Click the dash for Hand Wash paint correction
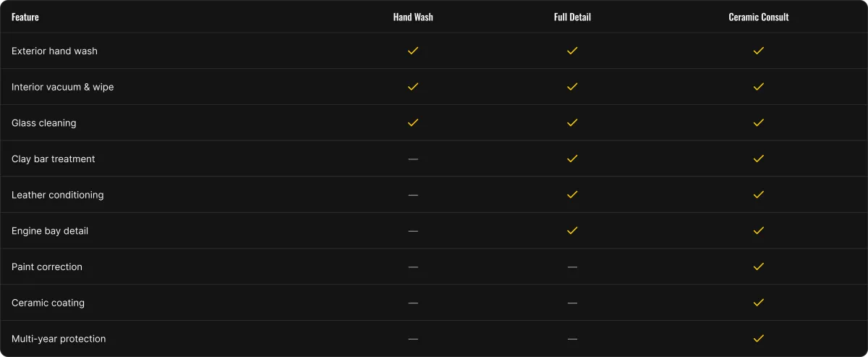 [x=413, y=267]
